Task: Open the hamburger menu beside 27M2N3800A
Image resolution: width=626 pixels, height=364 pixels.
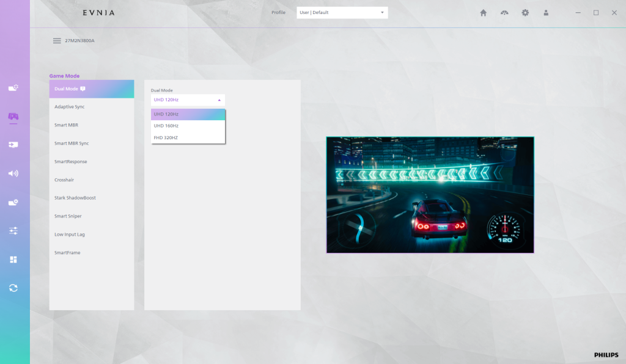Action: [x=57, y=41]
